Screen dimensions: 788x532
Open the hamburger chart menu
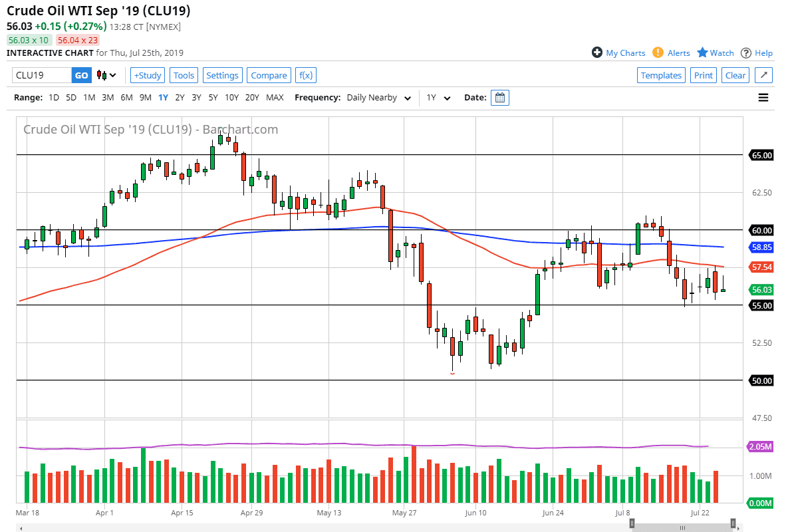(x=763, y=98)
